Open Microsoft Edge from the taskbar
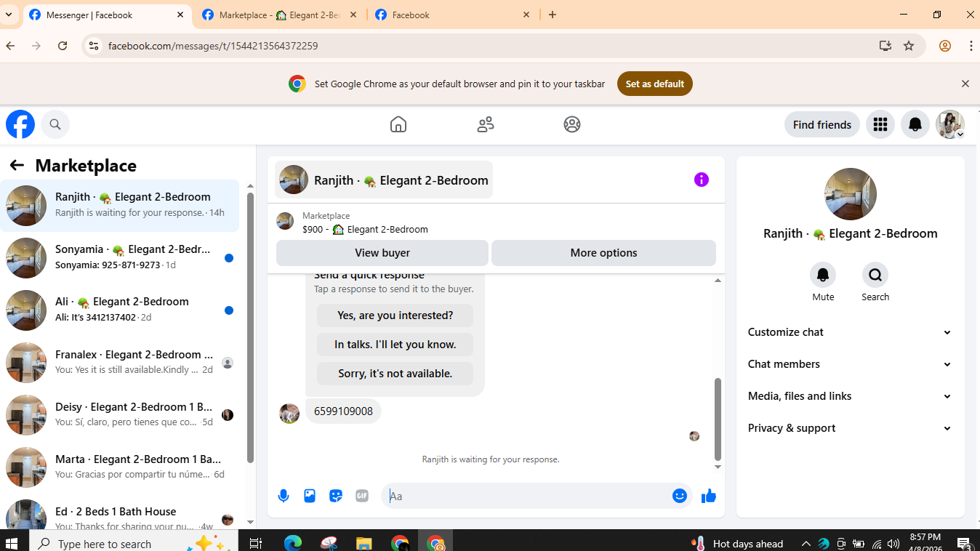The height and width of the screenshot is (551, 980). [x=292, y=543]
